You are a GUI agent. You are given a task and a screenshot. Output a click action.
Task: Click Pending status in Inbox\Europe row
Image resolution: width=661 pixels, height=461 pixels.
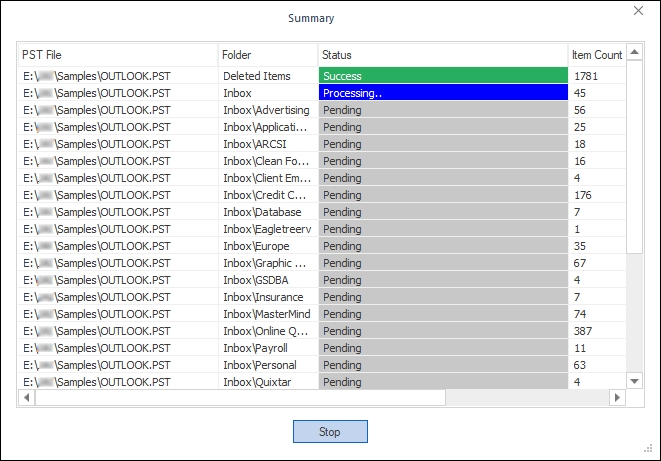(443, 246)
